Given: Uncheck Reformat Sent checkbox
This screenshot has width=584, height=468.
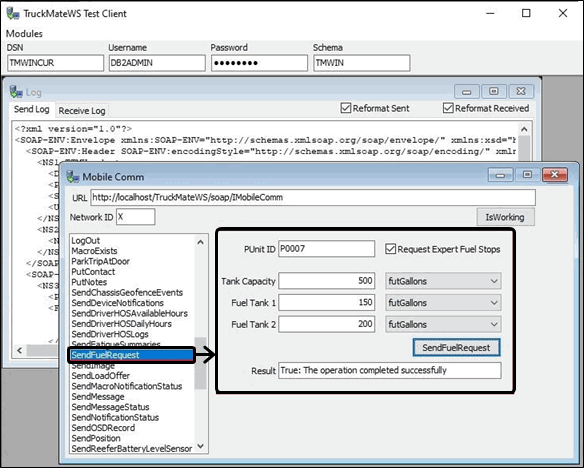Looking at the screenshot, I should click(x=346, y=108).
